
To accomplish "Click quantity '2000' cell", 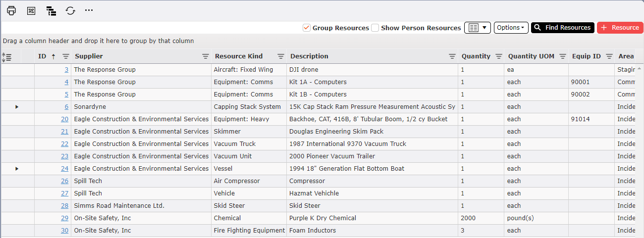I will pyautogui.click(x=481, y=218).
